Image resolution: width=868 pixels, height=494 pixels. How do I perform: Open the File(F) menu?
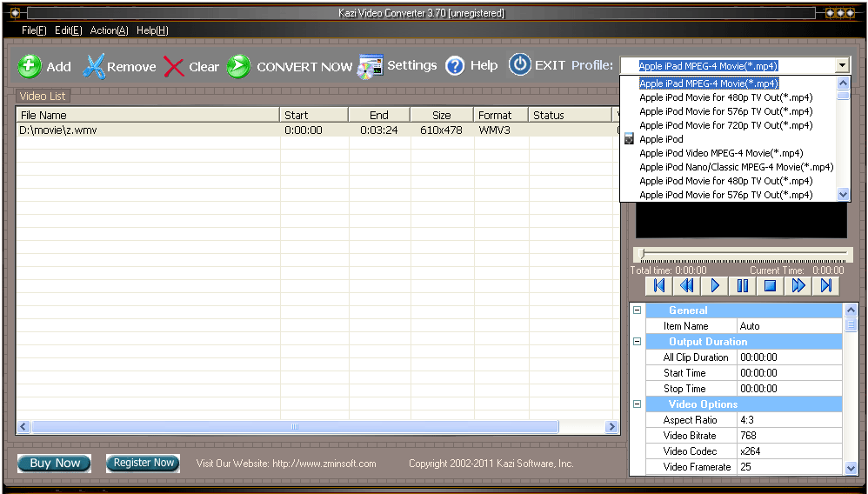(34, 30)
